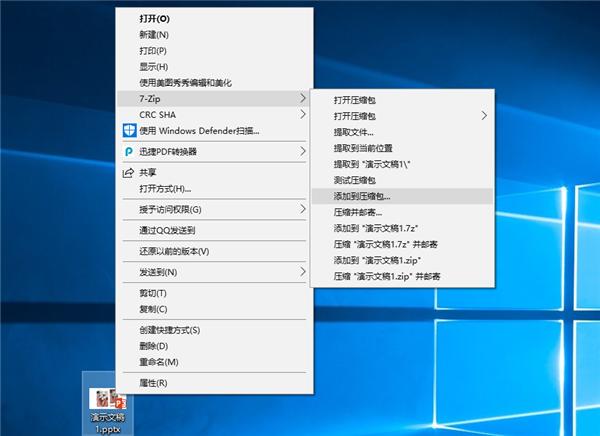
Task: Select 显示(H) from the context menu
Action: (x=214, y=67)
